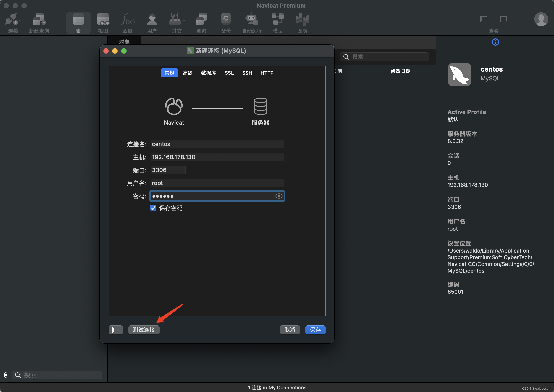This screenshot has width=554, height=392.
Task: Click the 密码 password field
Action: [x=217, y=196]
